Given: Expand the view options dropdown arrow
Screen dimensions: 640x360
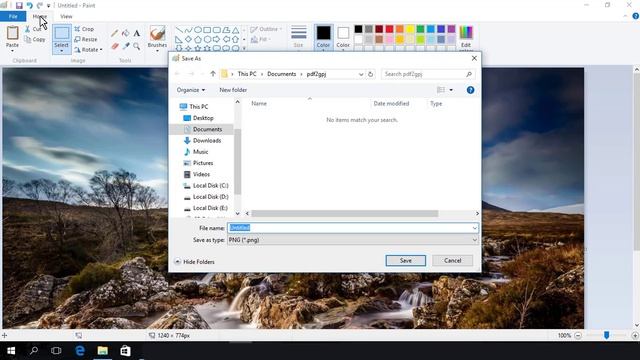Looking at the screenshot, I should [x=451, y=90].
